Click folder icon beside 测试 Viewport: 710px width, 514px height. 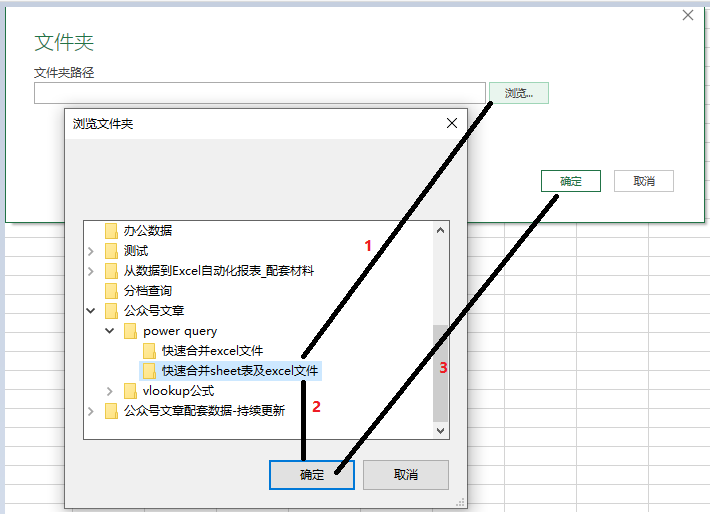coord(111,250)
